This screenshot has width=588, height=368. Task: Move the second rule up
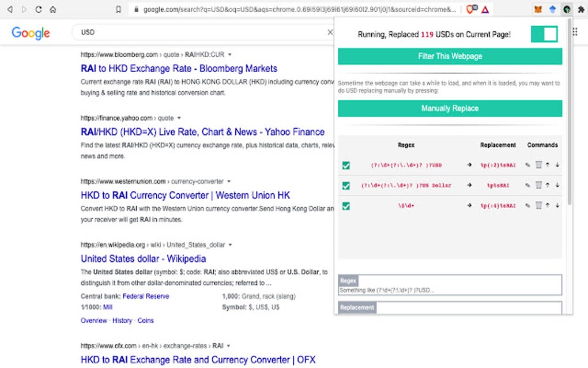click(x=548, y=185)
